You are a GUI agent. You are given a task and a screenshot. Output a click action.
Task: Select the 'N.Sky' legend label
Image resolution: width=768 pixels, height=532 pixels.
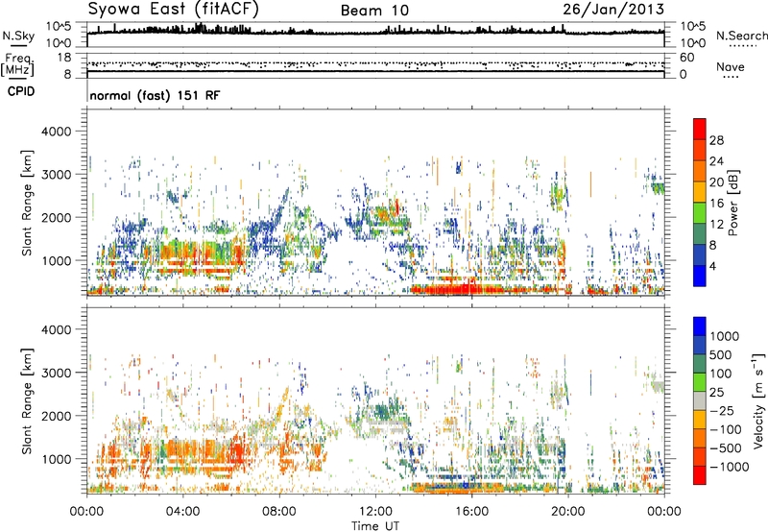click(18, 36)
